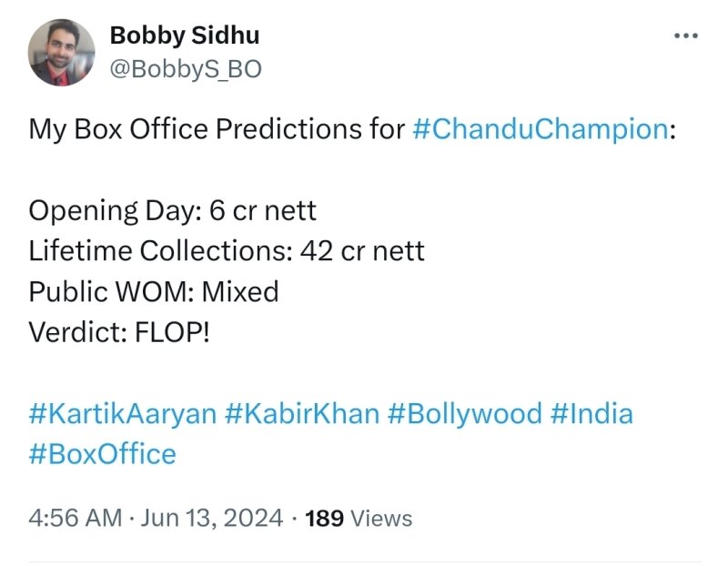This screenshot has height=566, width=728.
Task: Click the 'Verdict: FLOP!' line
Action: [118, 331]
